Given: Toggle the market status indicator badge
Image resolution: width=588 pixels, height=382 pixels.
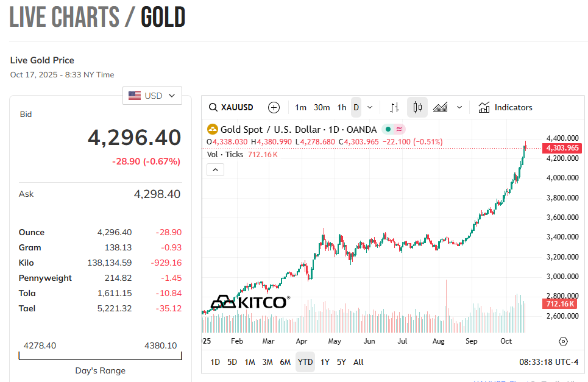Looking at the screenshot, I should [393, 129].
